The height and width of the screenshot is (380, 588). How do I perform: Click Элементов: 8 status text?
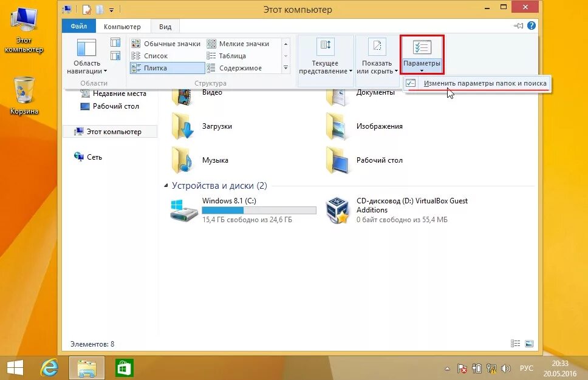point(92,344)
